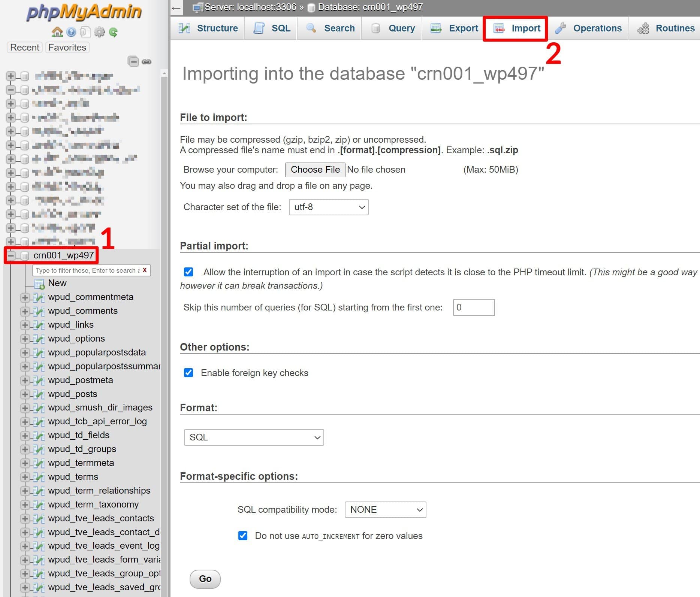
Task: Disable Enable foreign key checks
Action: click(188, 373)
